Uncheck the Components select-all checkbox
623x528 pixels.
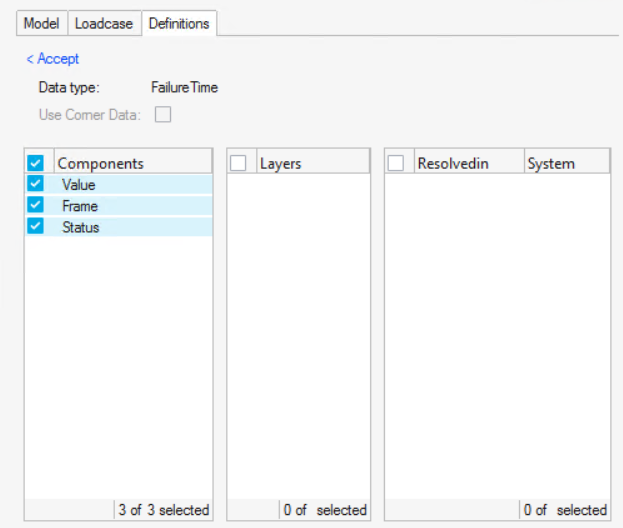point(36,163)
